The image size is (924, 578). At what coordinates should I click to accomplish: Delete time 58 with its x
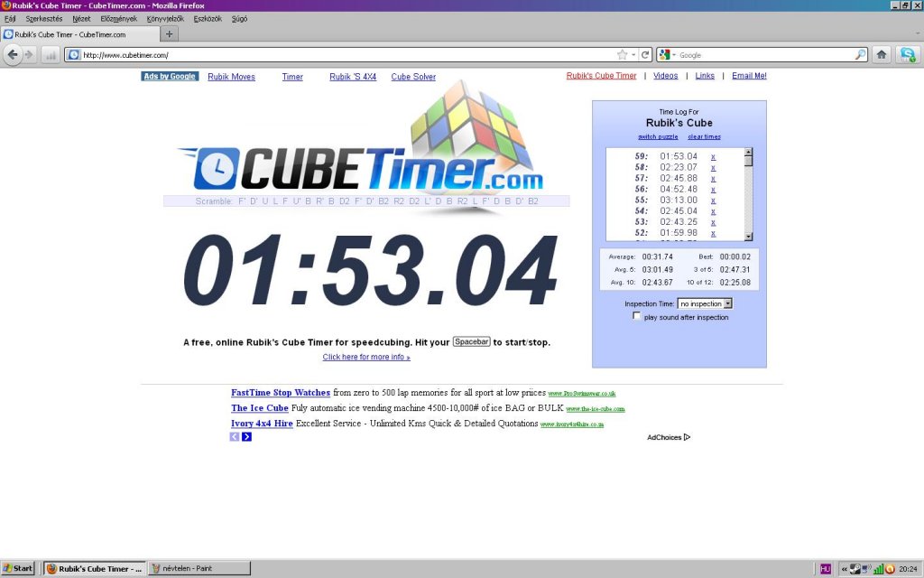(713, 168)
